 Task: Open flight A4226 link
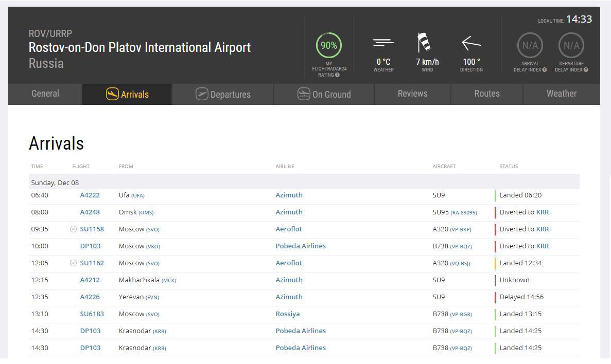tap(90, 297)
